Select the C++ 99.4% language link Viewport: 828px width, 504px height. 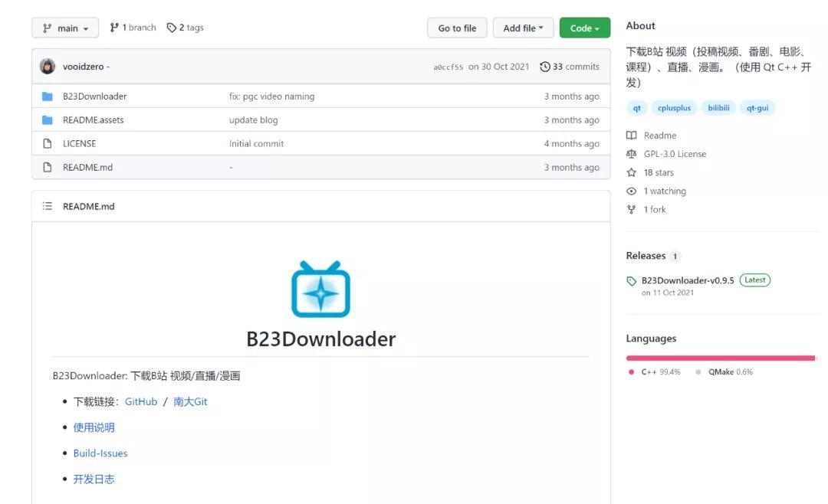click(661, 372)
